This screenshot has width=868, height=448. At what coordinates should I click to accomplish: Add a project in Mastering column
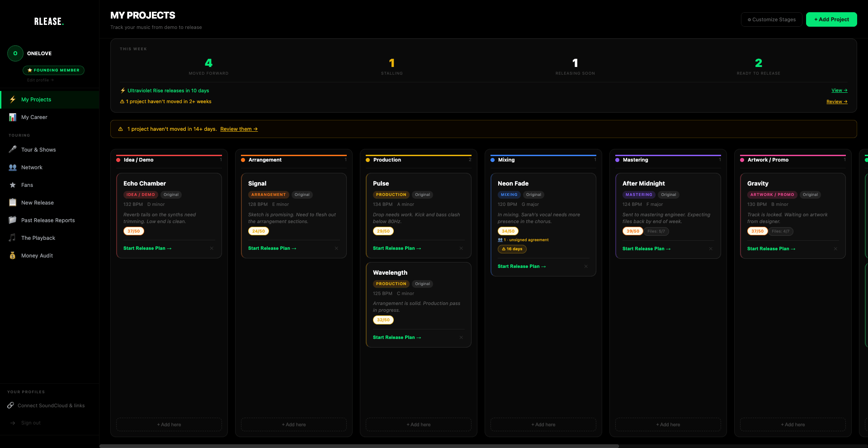click(668, 424)
